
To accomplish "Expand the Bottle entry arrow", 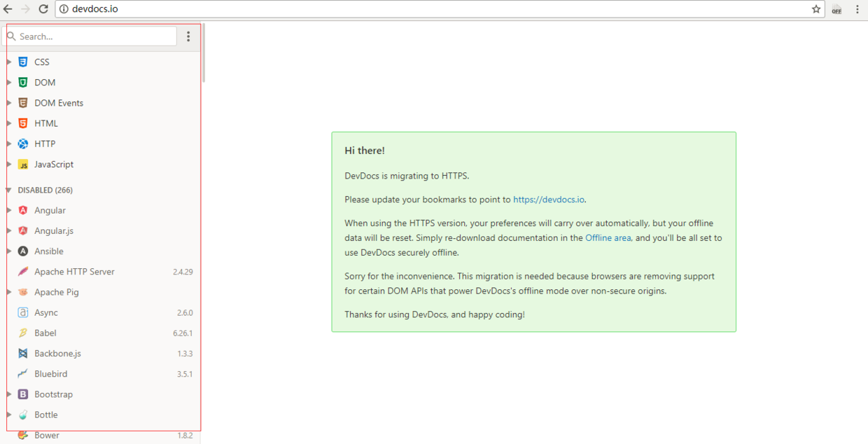I will [x=8, y=415].
